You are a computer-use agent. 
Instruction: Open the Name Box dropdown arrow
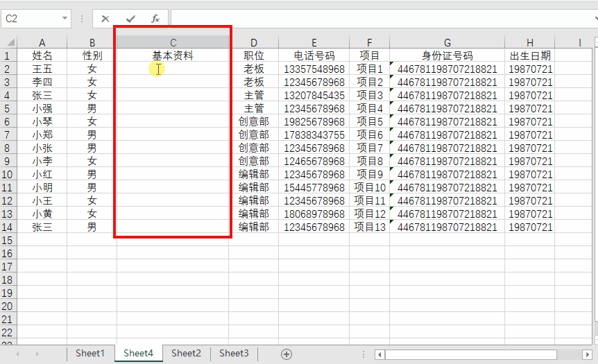click(65, 18)
